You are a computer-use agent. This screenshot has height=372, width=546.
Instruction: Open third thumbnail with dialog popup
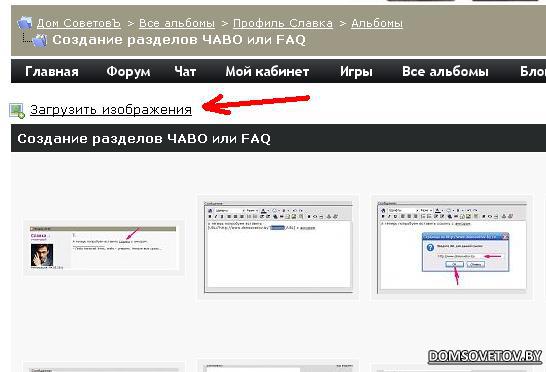coord(452,247)
